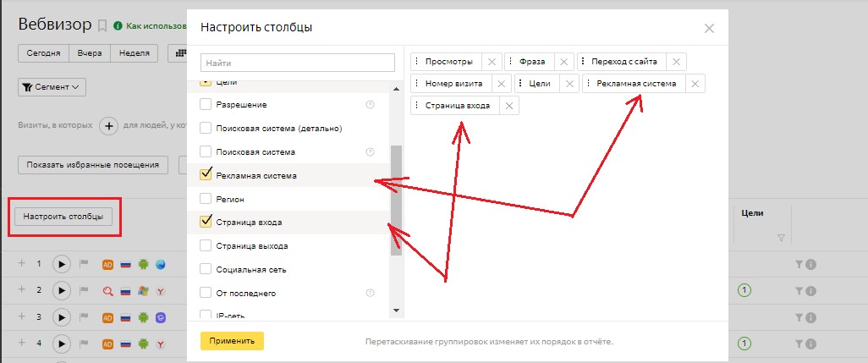Click Показать избранные посещения
Screen dimensions: 868x363
click(x=93, y=164)
